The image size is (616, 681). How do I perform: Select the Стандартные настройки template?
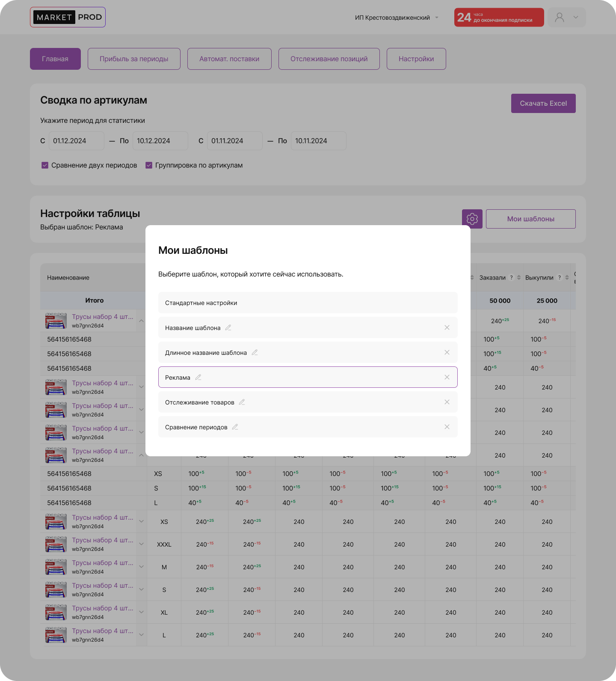click(308, 303)
